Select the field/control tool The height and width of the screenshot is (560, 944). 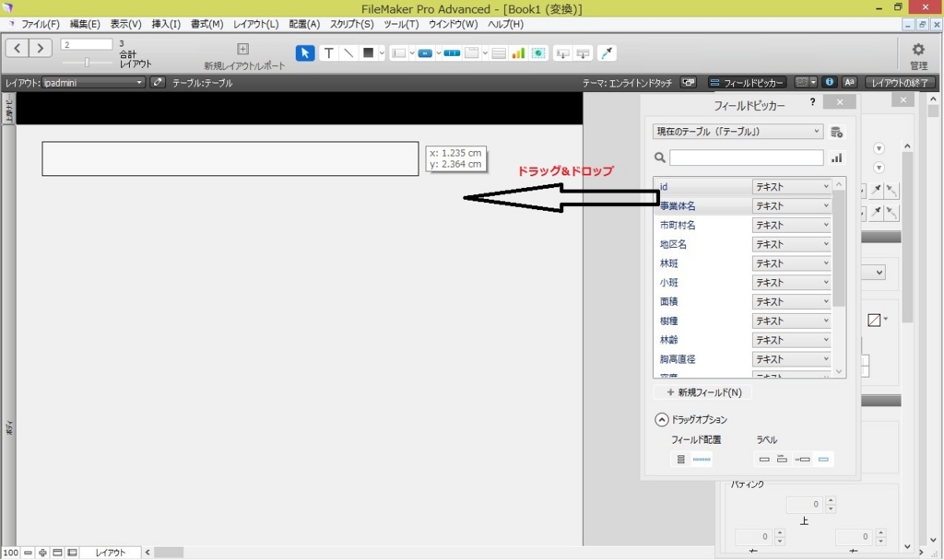[x=398, y=52]
